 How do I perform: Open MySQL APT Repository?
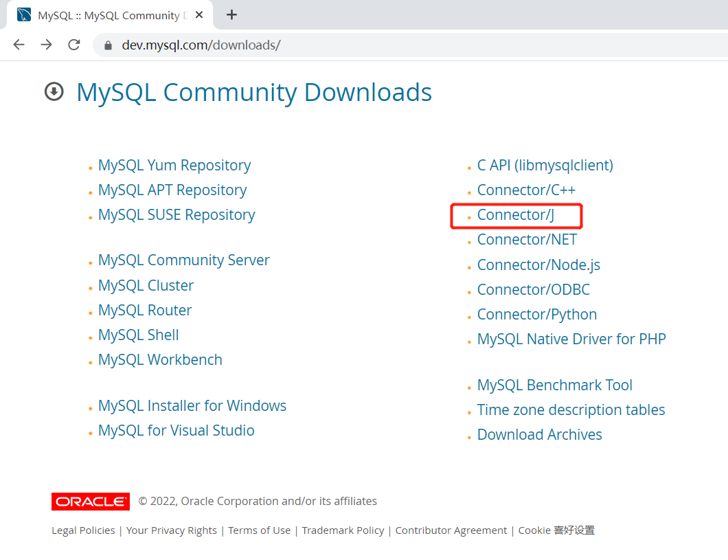[172, 190]
